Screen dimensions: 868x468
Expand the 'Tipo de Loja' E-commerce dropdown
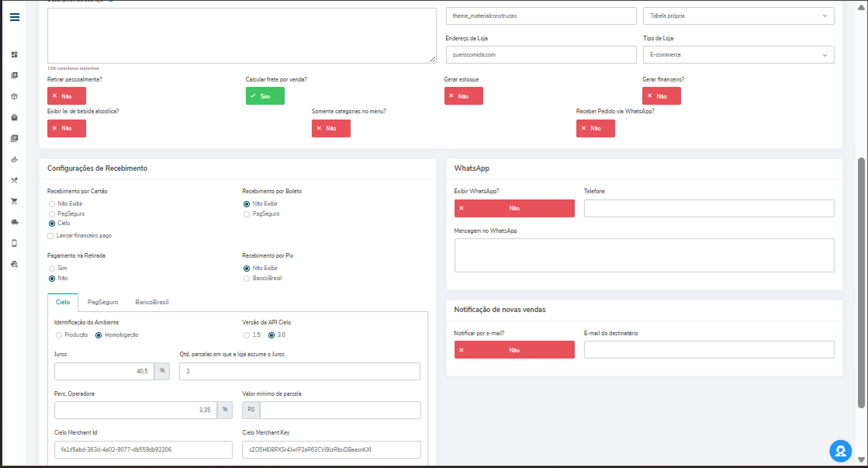click(738, 55)
